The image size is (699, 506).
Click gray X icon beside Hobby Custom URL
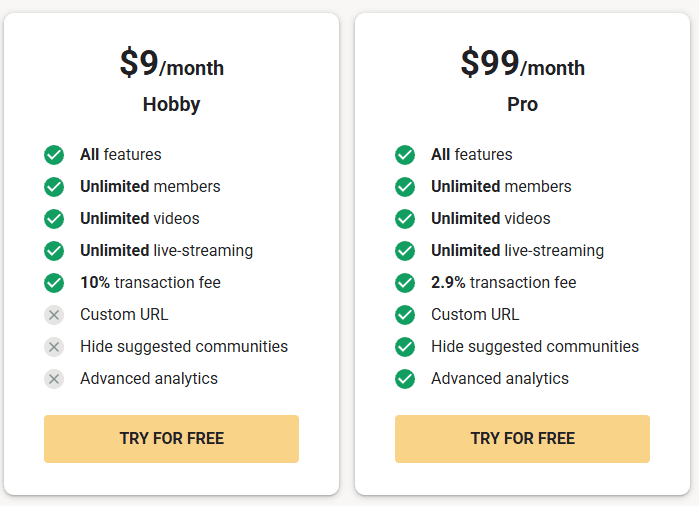[x=54, y=315]
